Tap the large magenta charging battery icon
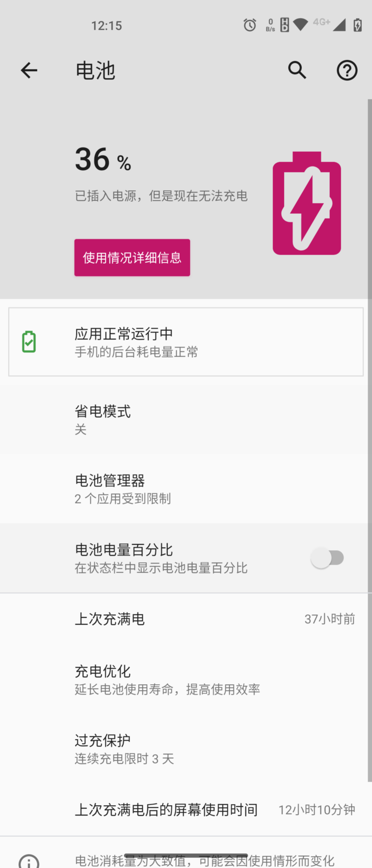Screen dimensions: 372x868 click(307, 203)
